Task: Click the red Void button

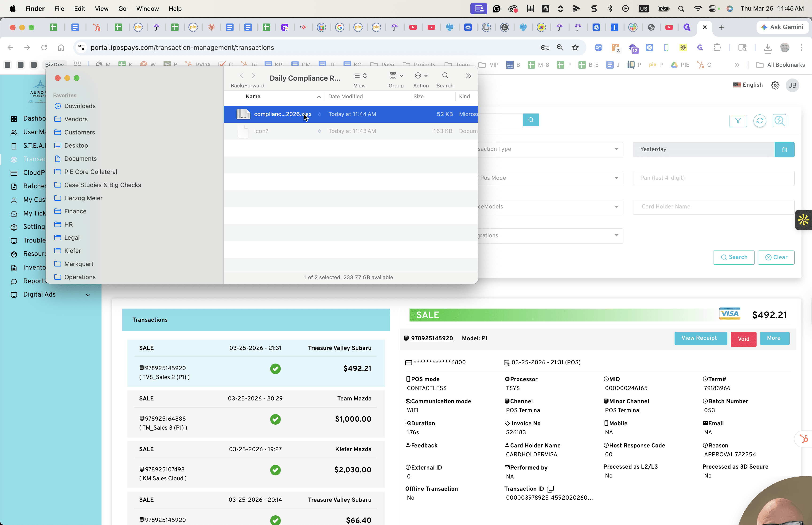Action: [743, 339]
